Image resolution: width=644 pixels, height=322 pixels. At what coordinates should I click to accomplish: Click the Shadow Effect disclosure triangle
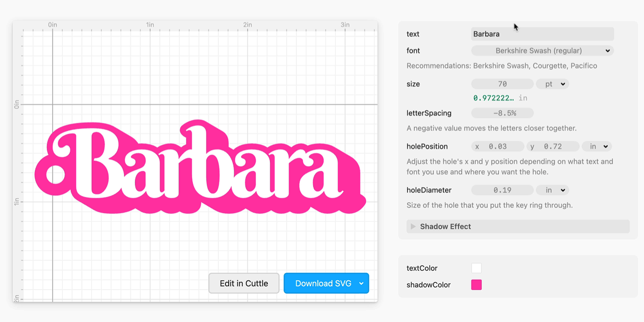tap(413, 227)
